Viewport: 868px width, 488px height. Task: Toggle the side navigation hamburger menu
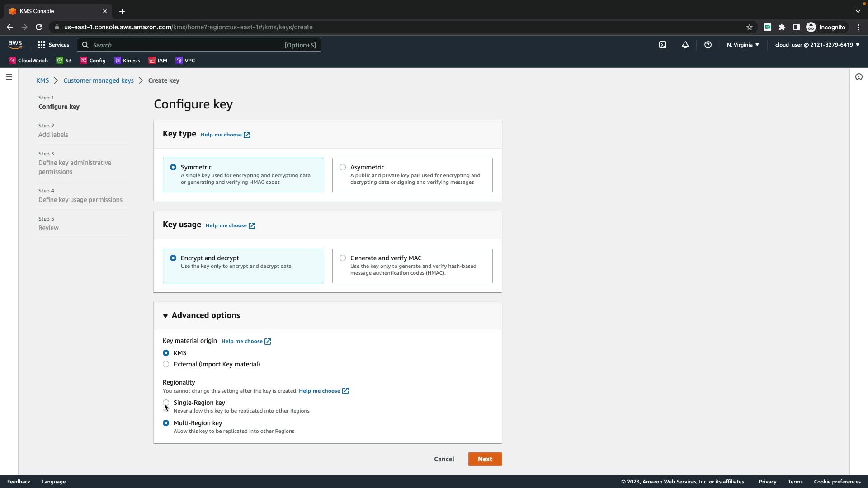coord(9,77)
